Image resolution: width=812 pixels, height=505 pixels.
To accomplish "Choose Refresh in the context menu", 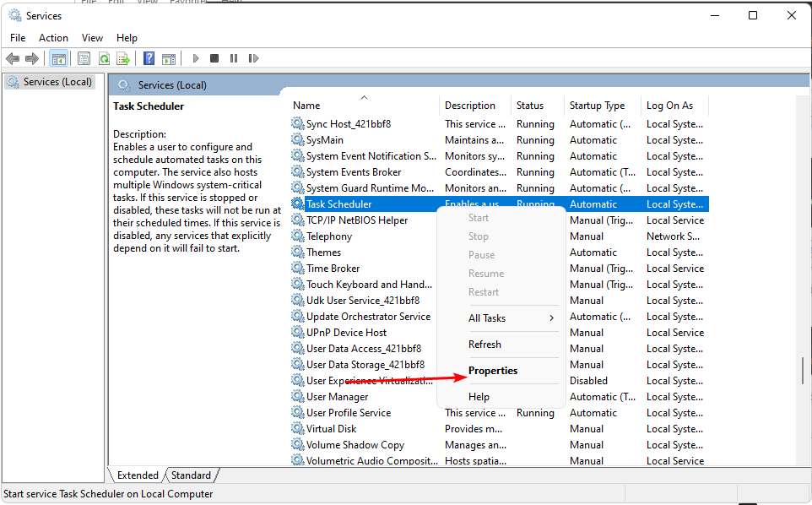I will [484, 345].
